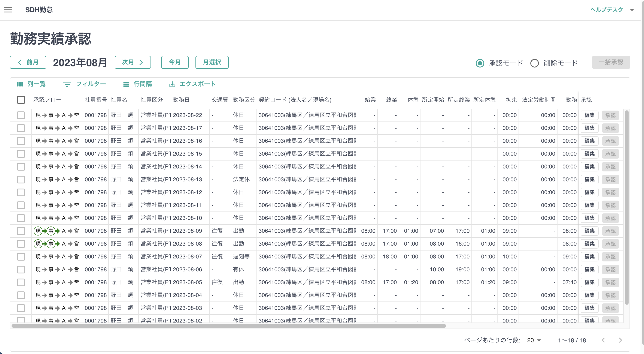644x354 pixels.
Task: Click the 行間隔 density icon
Action: [126, 84]
